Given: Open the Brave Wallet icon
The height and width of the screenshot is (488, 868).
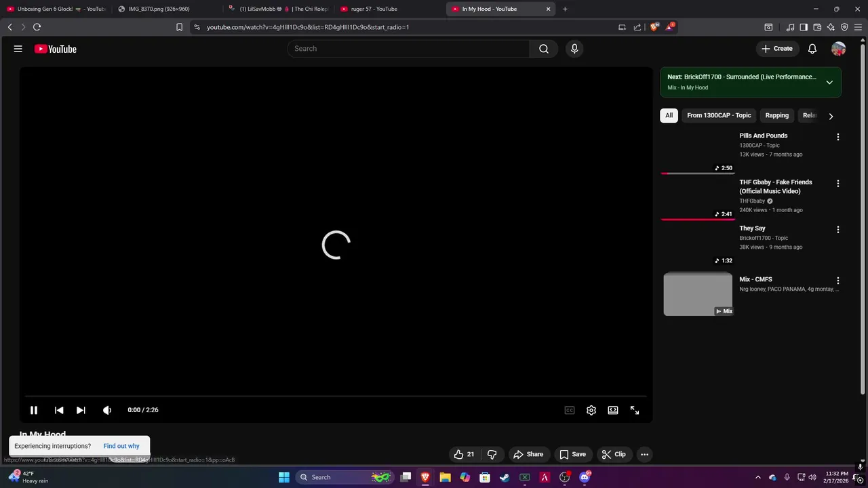Looking at the screenshot, I should [x=817, y=27].
